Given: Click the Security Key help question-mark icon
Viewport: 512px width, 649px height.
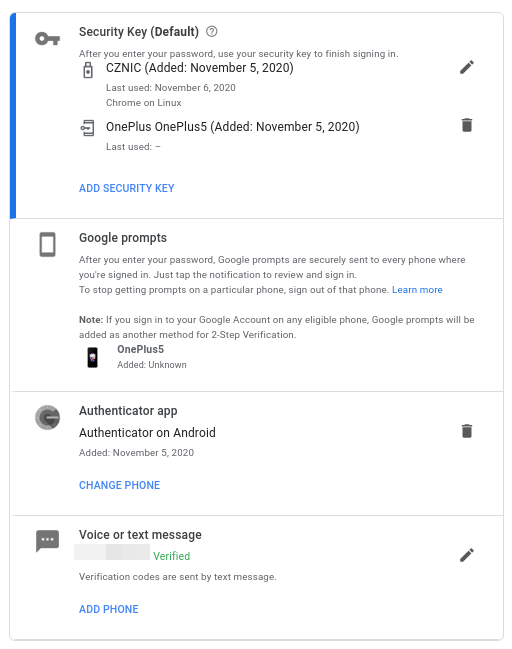Looking at the screenshot, I should 212,31.
